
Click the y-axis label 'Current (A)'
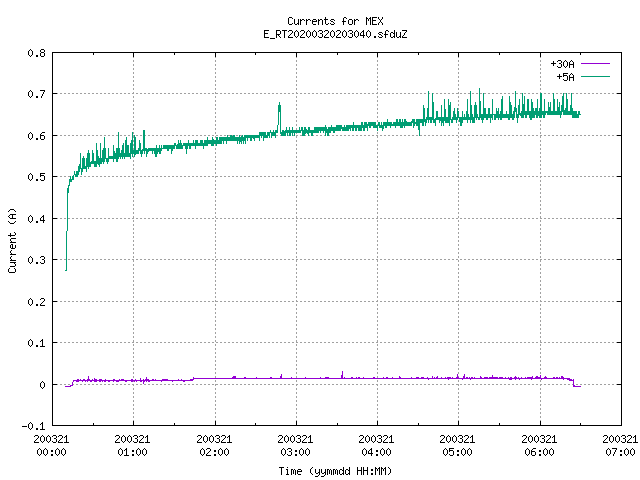12,240
